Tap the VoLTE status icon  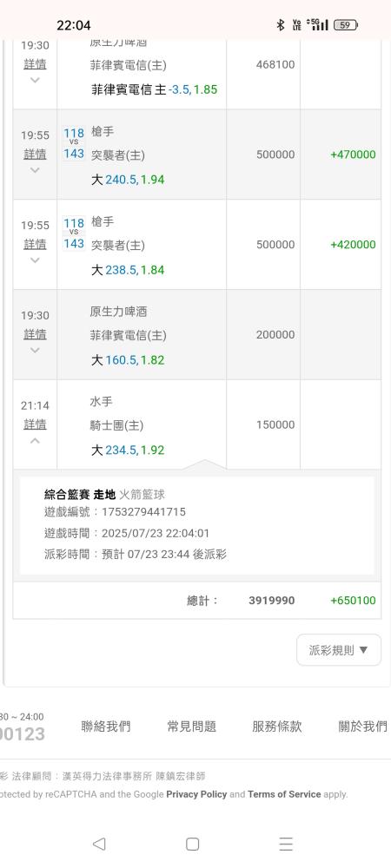point(297,25)
